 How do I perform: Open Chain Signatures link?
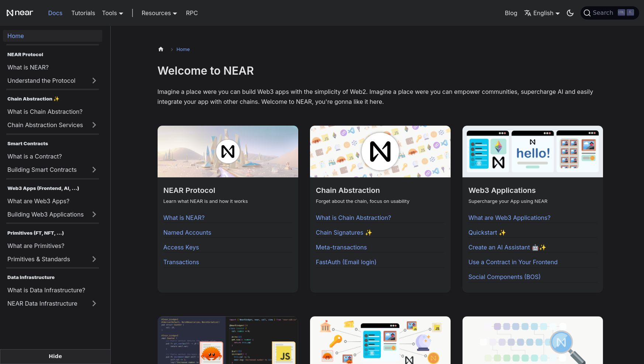pos(344,232)
